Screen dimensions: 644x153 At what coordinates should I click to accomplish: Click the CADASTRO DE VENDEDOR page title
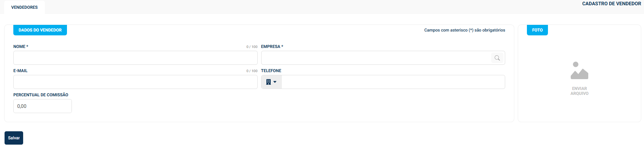pyautogui.click(x=611, y=4)
